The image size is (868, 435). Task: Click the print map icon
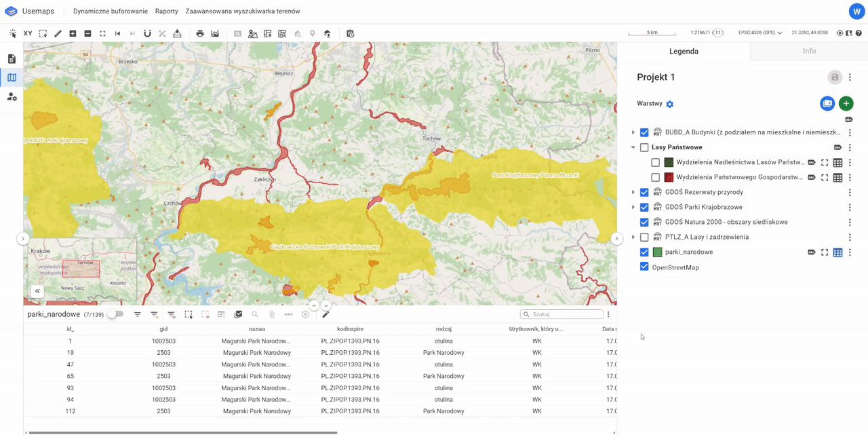coord(200,33)
